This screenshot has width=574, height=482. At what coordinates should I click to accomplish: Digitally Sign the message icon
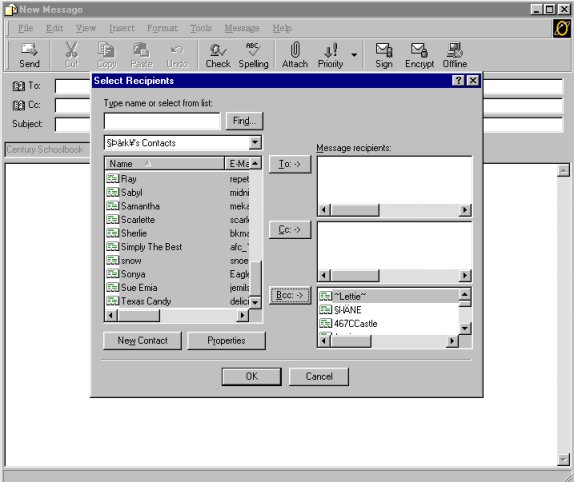pos(384,55)
